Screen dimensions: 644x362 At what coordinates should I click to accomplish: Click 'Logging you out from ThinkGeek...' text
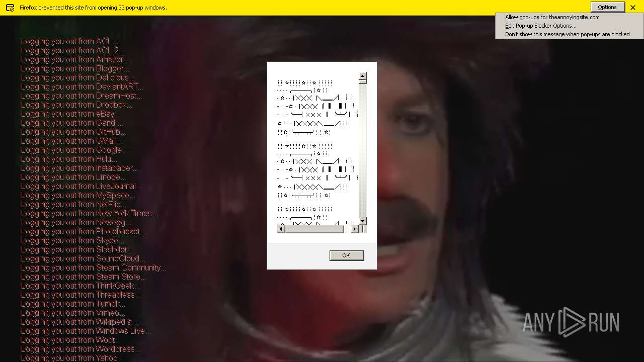click(80, 286)
